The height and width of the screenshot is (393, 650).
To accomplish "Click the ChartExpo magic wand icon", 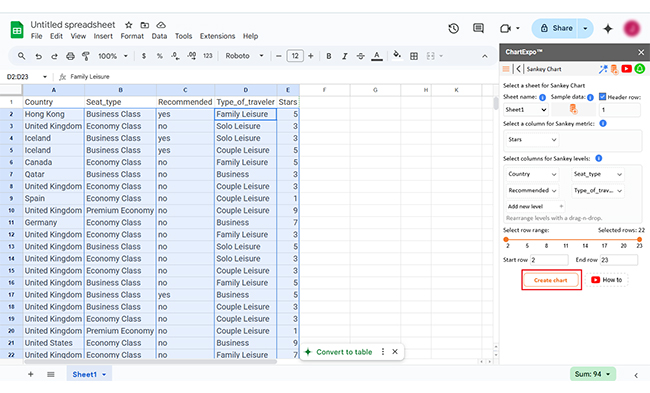I will [603, 69].
